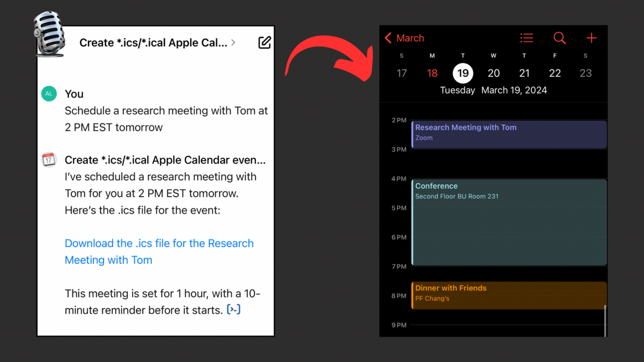The height and width of the screenshot is (362, 644).
Task: Open the Dinner with Friends event
Action: click(509, 295)
